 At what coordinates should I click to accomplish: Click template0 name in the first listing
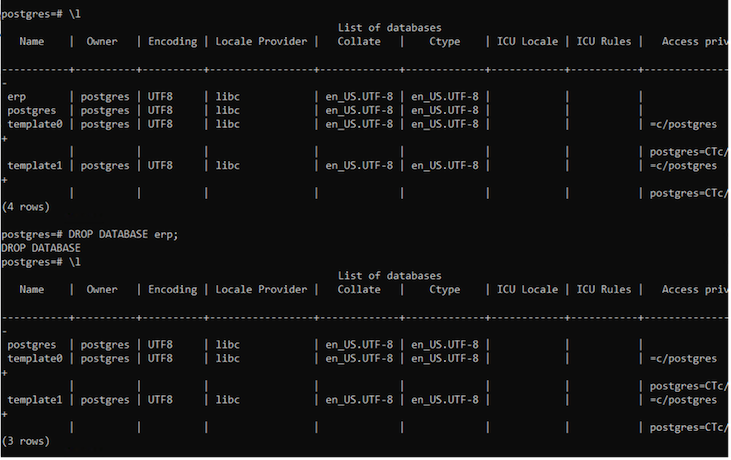point(35,125)
